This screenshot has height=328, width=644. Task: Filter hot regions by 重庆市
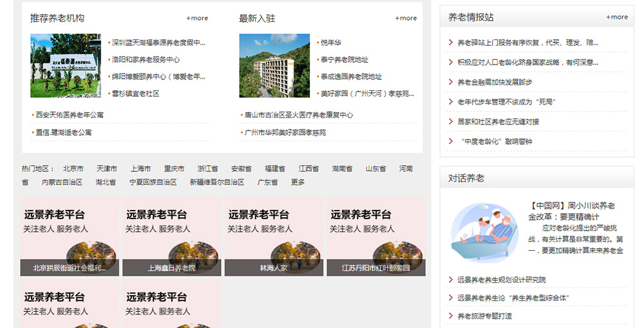(x=174, y=169)
